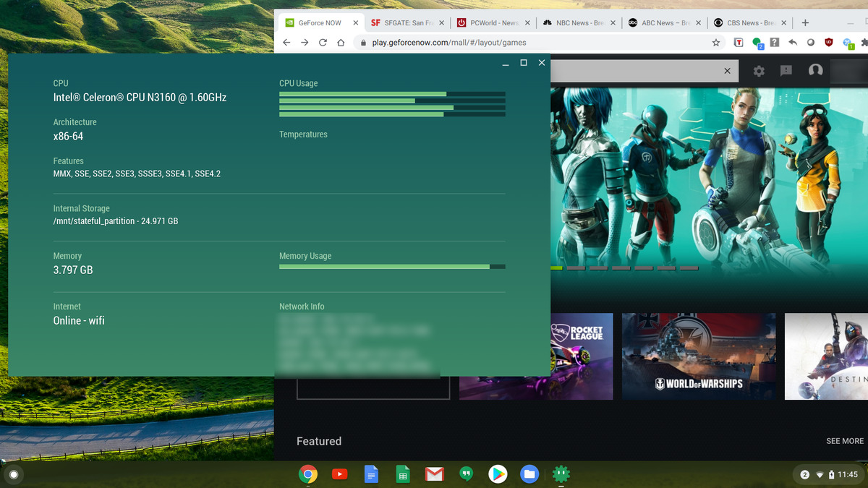Open the globe extension with badge 1
868x488 pixels.
tap(848, 43)
